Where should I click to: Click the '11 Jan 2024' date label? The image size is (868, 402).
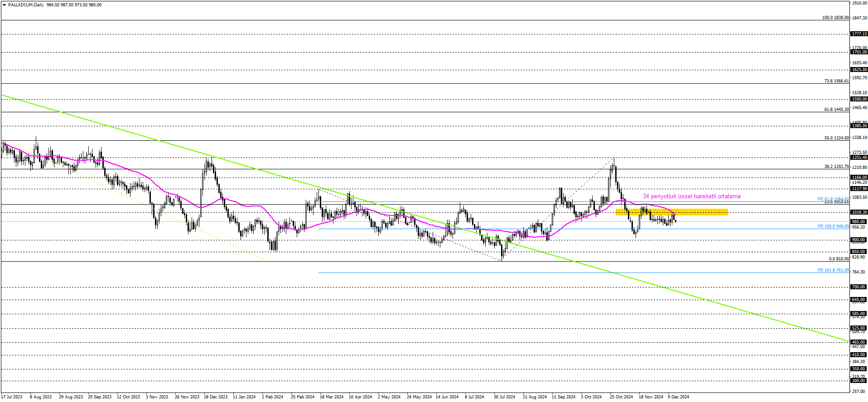pos(244,397)
